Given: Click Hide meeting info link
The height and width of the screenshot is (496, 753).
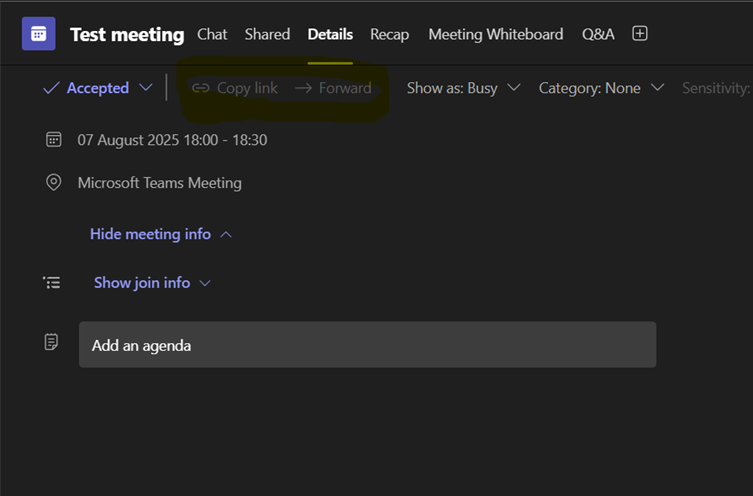Looking at the screenshot, I should 150,234.
